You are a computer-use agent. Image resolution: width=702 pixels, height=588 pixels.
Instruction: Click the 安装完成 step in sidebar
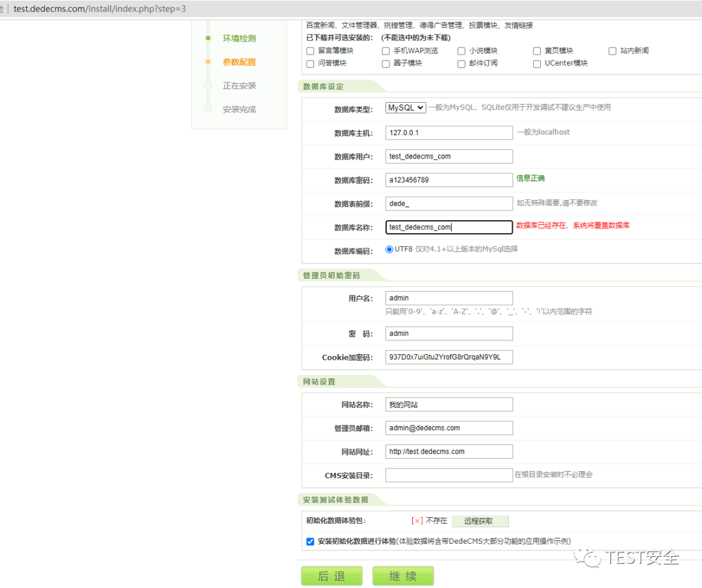[x=239, y=110]
